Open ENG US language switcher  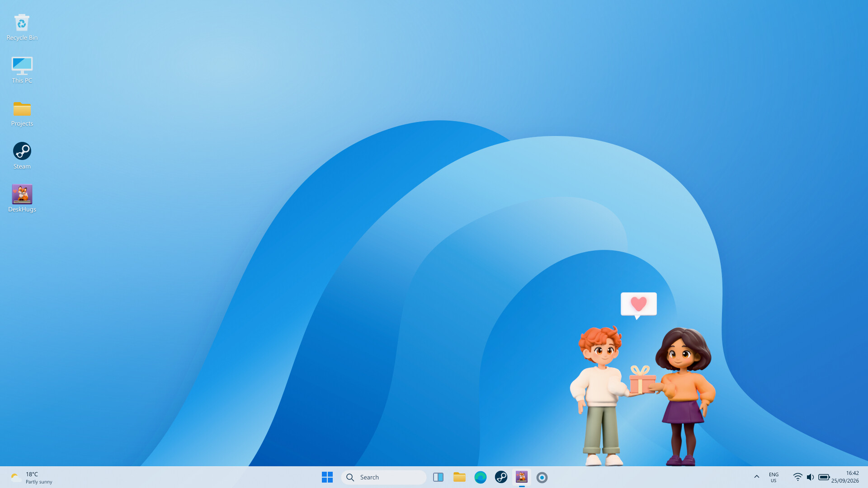[774, 477]
